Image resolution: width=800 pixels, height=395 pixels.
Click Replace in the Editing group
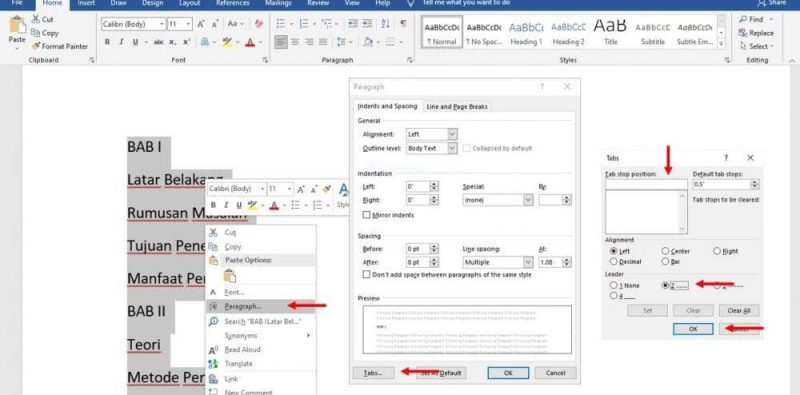pos(756,33)
